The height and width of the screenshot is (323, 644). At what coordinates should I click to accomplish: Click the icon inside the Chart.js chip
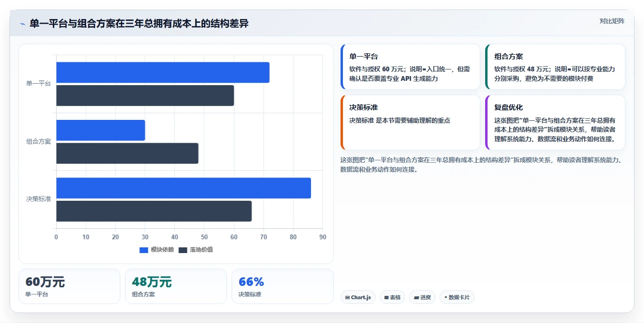[x=348, y=298]
